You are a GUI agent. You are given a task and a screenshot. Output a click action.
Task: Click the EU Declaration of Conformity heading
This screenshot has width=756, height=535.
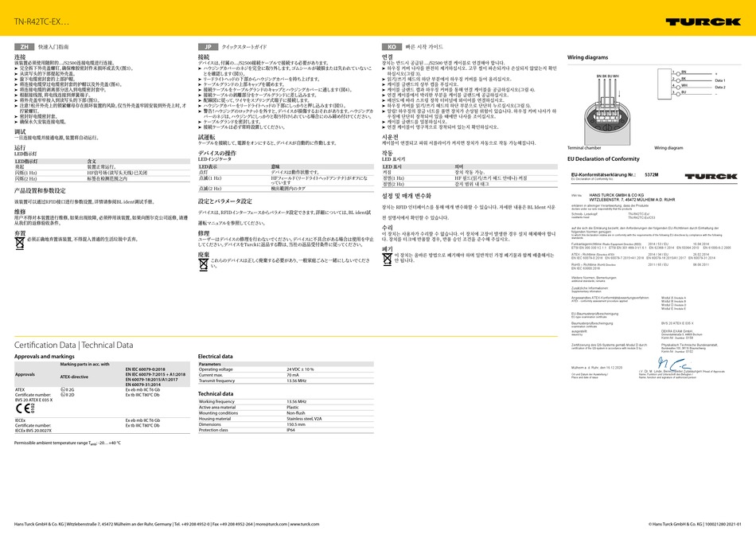[603, 158]
